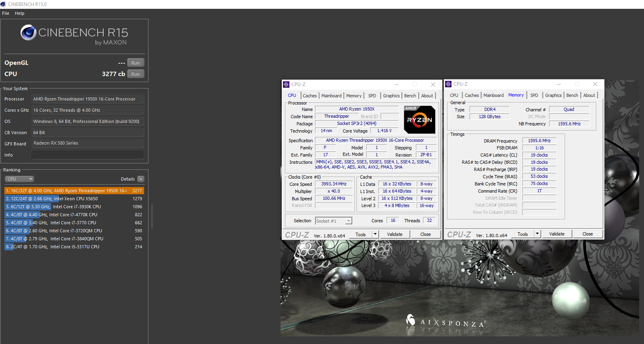
Task: Click the Cinebench title bar app icon
Action: [x=3, y=4]
